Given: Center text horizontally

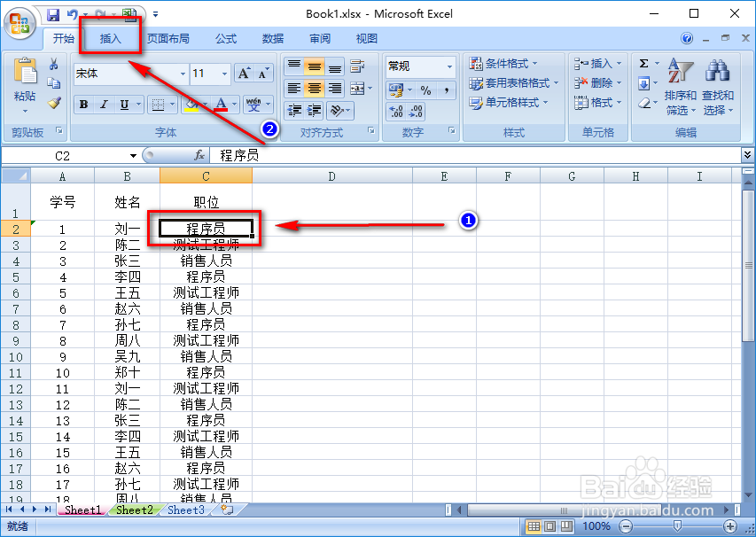Looking at the screenshot, I should (315, 89).
